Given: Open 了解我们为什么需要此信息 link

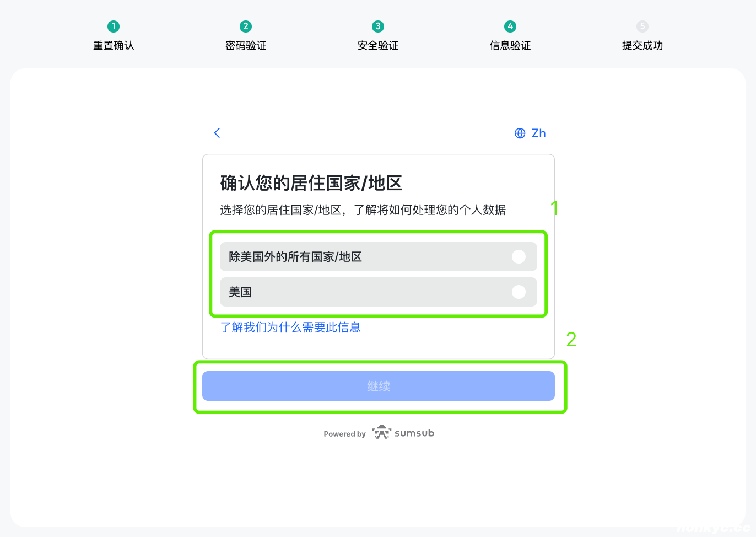Looking at the screenshot, I should point(290,327).
